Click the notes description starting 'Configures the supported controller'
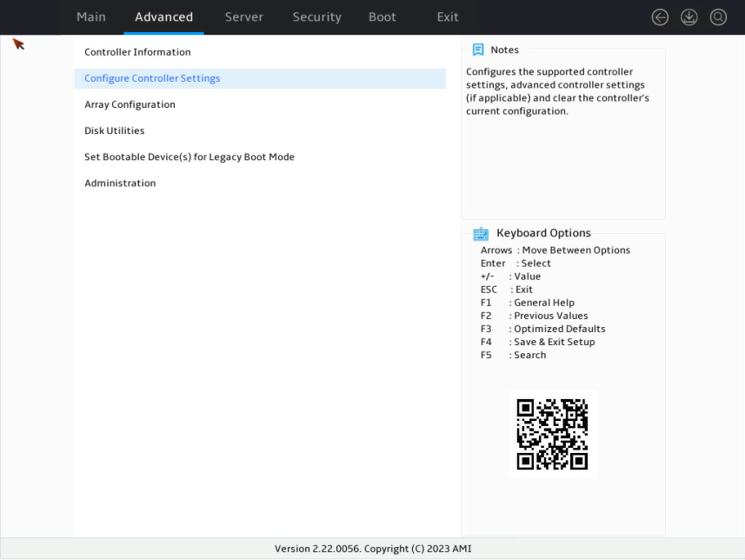 [557, 91]
